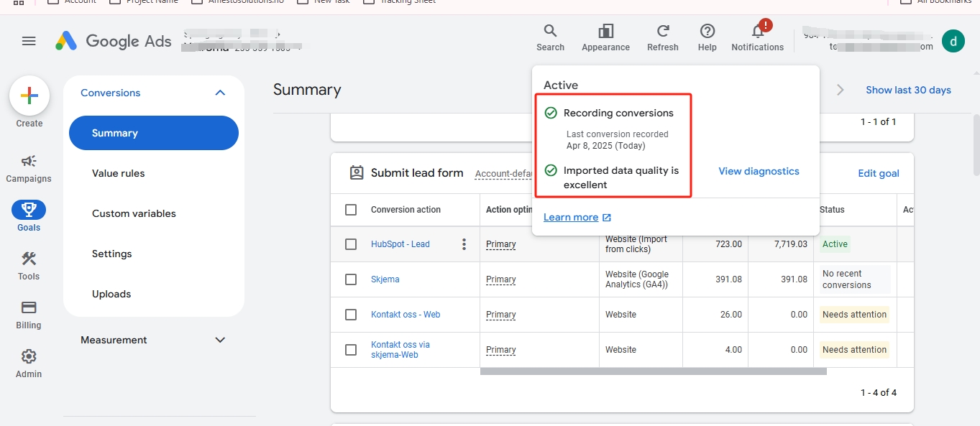
Task: Click the horizontal table scrollbar
Action: pos(653,371)
